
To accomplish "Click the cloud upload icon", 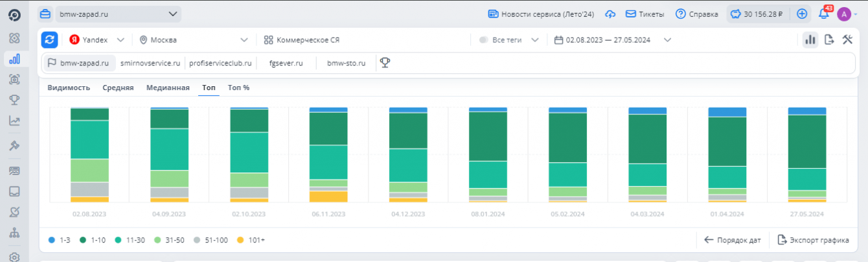I will pyautogui.click(x=610, y=14).
